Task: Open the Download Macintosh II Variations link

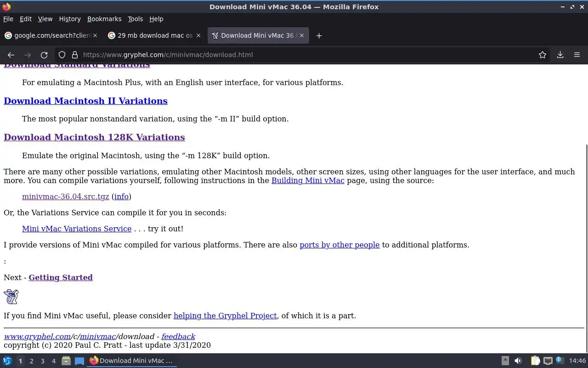Action: pos(85,101)
